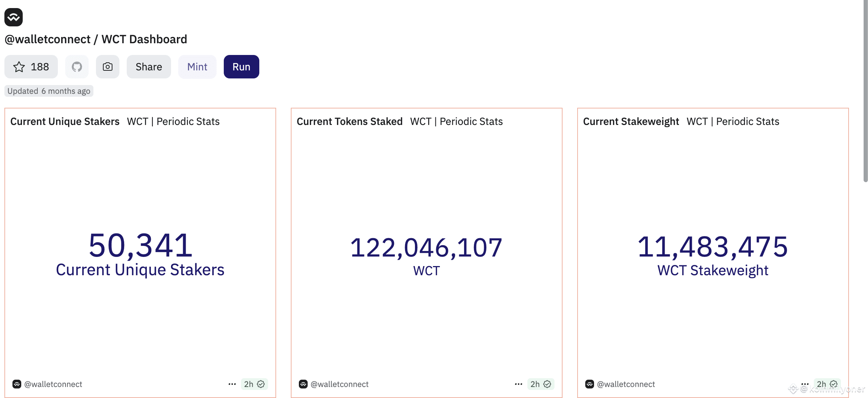Screen dimensions: 868x398
Task: Open the GitHub icon button
Action: [x=77, y=67]
